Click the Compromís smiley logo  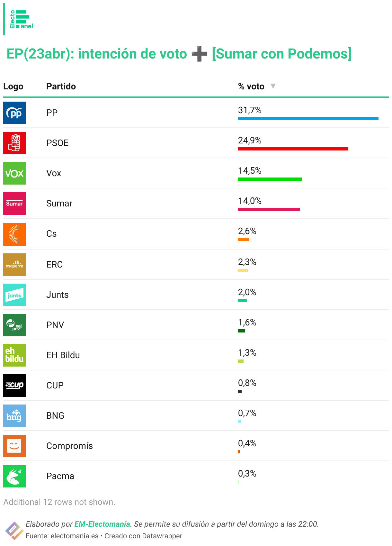(x=14, y=446)
